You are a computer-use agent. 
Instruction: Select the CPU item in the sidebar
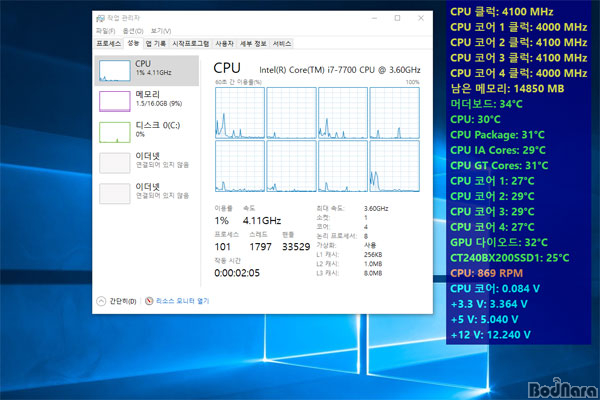coord(147,70)
